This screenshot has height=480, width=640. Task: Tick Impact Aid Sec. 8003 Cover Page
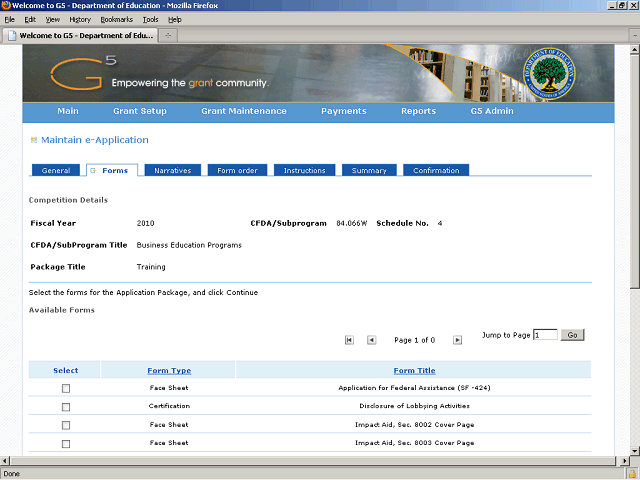[x=66, y=444]
